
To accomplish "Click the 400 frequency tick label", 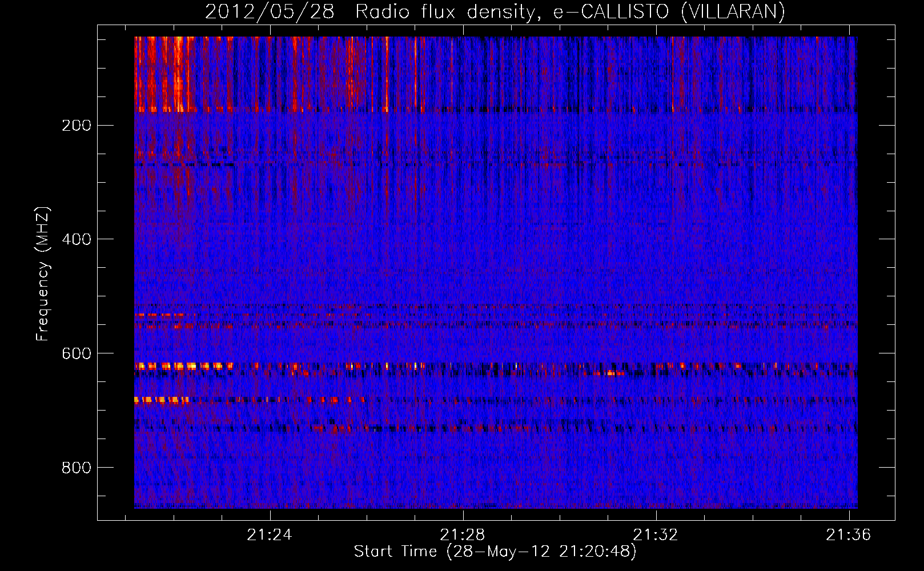I will click(77, 239).
